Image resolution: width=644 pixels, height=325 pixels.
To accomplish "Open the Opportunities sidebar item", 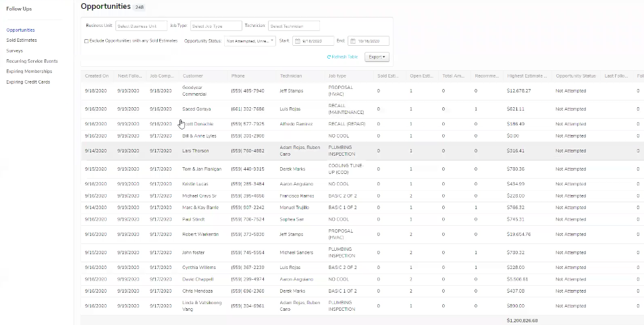I will 20,30.
